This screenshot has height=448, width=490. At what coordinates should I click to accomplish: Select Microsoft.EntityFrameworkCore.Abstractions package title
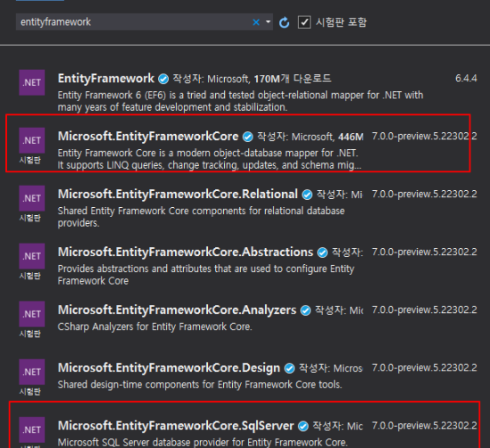(x=186, y=252)
